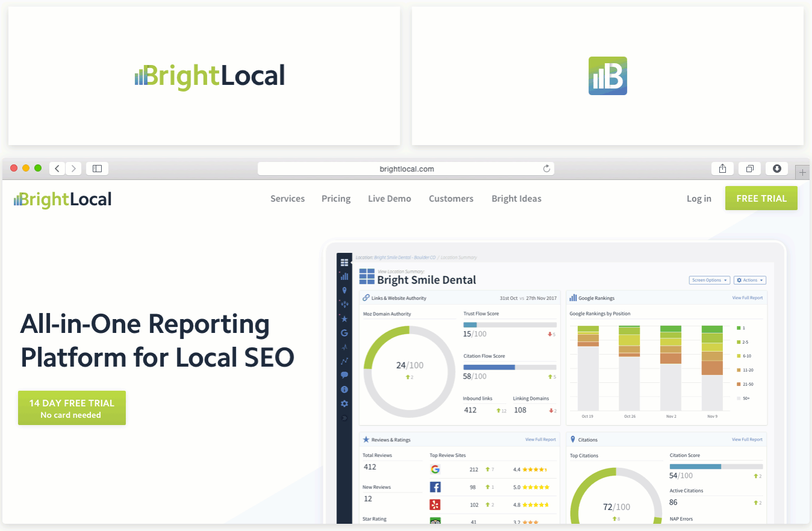
Task: Open the Actions dropdown
Action: (750, 280)
